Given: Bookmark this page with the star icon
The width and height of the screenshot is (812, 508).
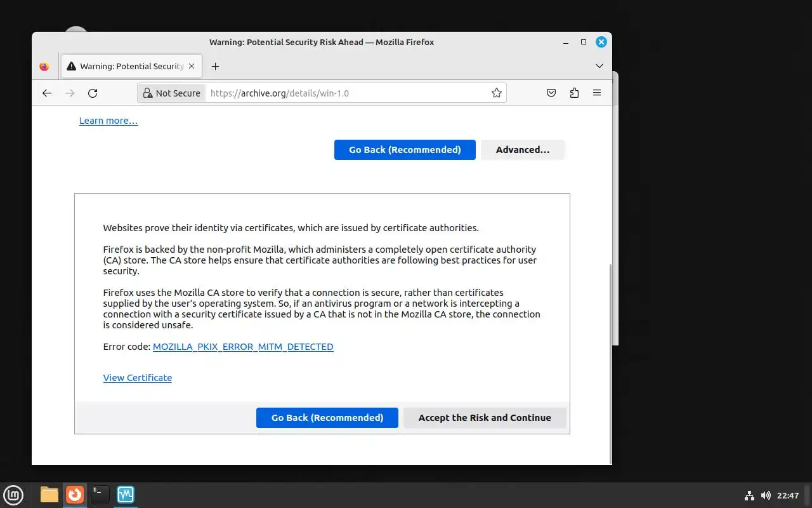Looking at the screenshot, I should coord(497,93).
